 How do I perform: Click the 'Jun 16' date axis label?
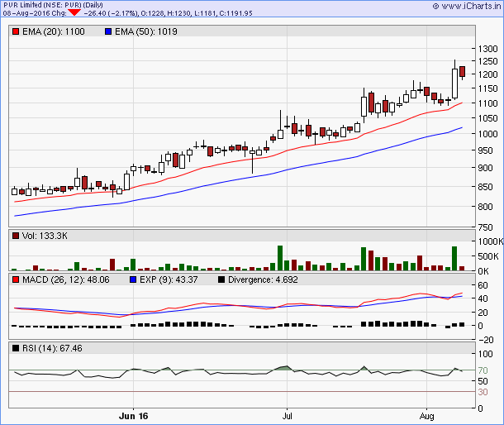click(x=133, y=416)
